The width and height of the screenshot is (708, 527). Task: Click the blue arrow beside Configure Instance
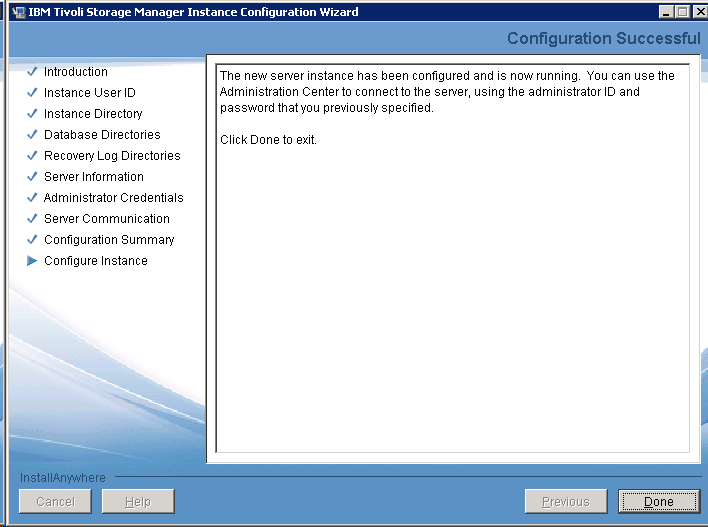coord(32,261)
